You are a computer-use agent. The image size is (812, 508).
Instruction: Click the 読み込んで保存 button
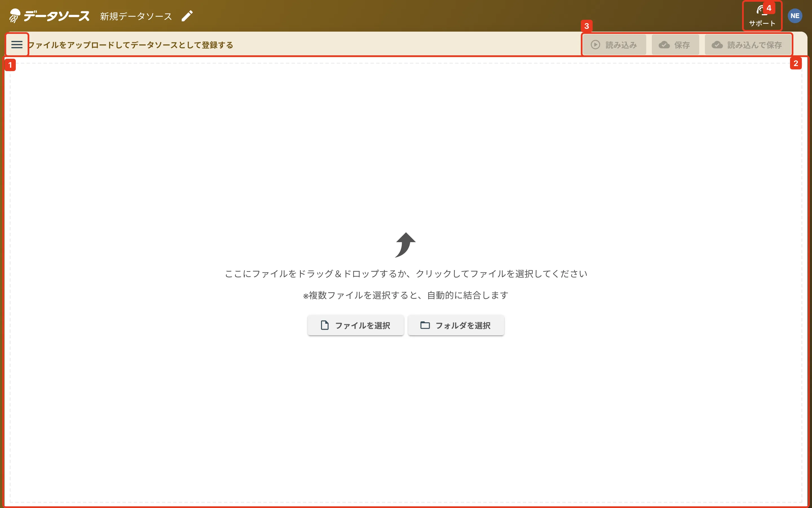pos(748,45)
